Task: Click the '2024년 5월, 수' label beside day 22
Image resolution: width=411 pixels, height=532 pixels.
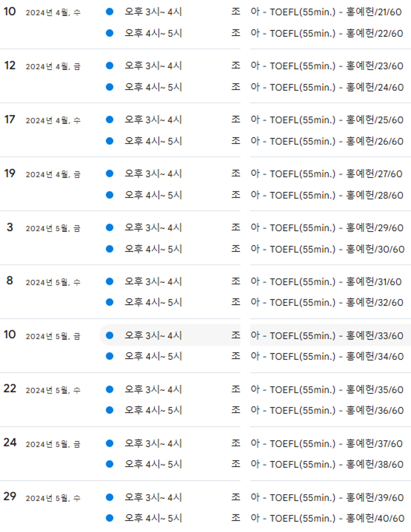Action: 53,390
